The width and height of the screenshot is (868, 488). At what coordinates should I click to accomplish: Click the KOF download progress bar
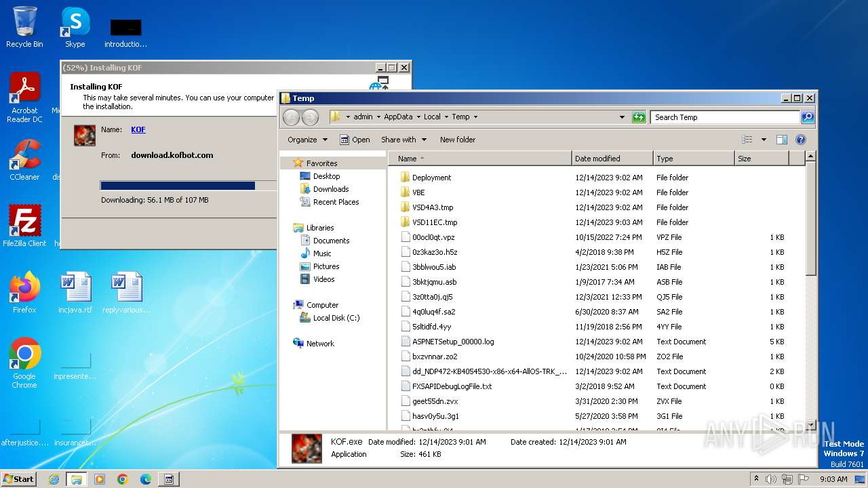(189, 186)
